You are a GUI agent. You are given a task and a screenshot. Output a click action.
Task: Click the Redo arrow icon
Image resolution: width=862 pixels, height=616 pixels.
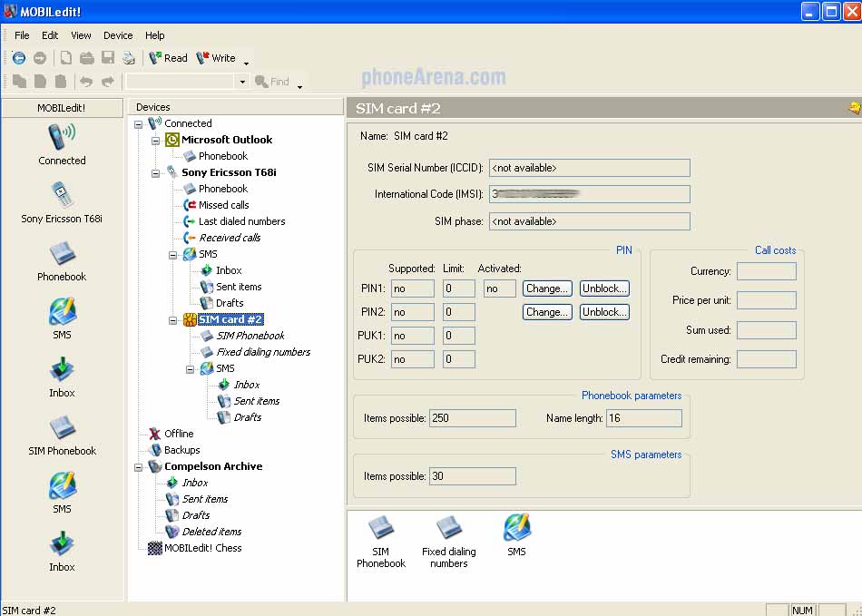point(107,82)
